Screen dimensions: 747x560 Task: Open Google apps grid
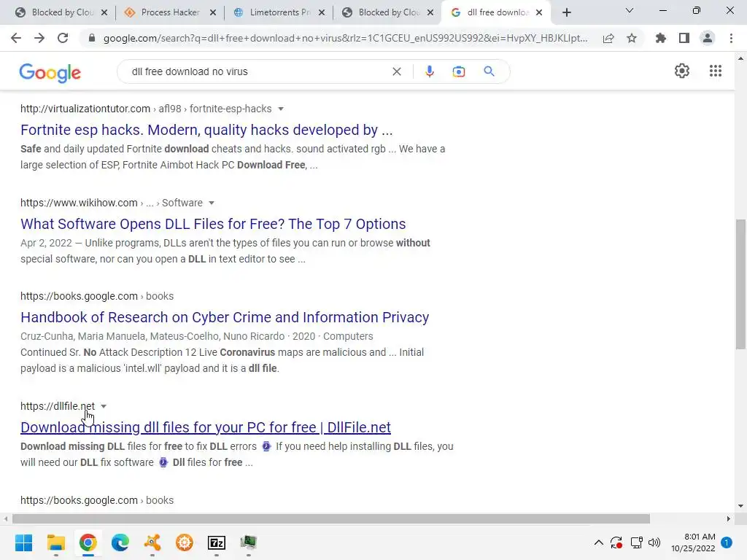click(x=716, y=71)
